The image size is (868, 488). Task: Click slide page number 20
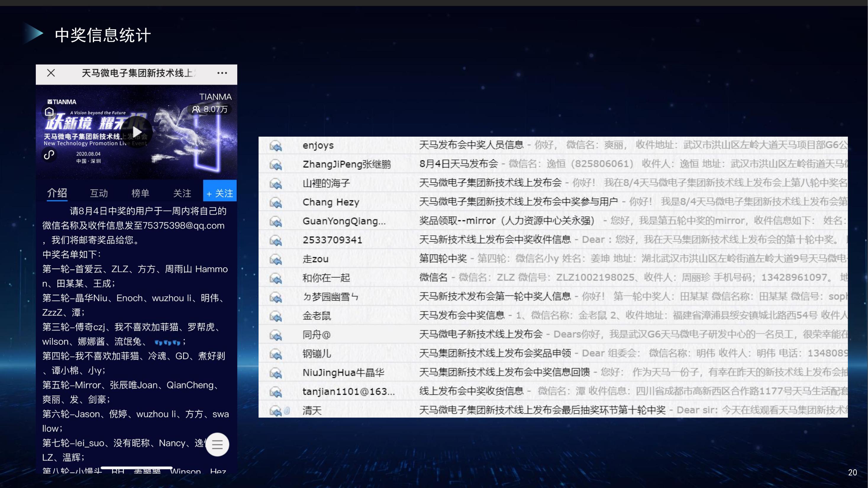[x=853, y=473]
